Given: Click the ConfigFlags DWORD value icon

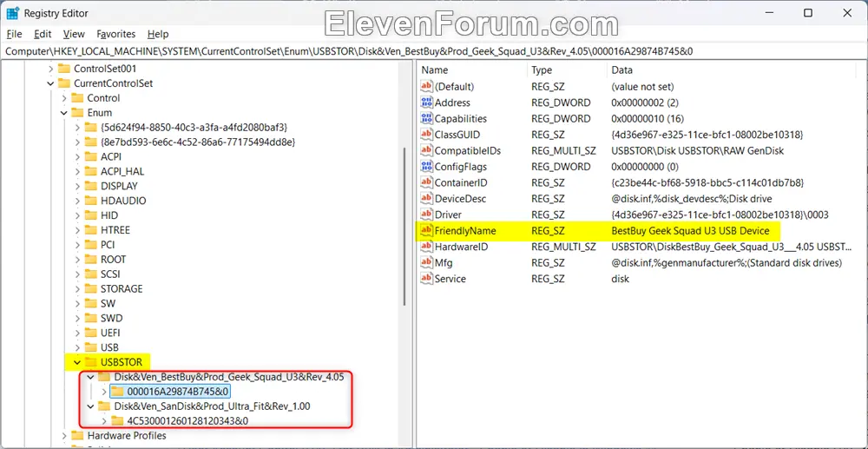Looking at the screenshot, I should [x=427, y=167].
